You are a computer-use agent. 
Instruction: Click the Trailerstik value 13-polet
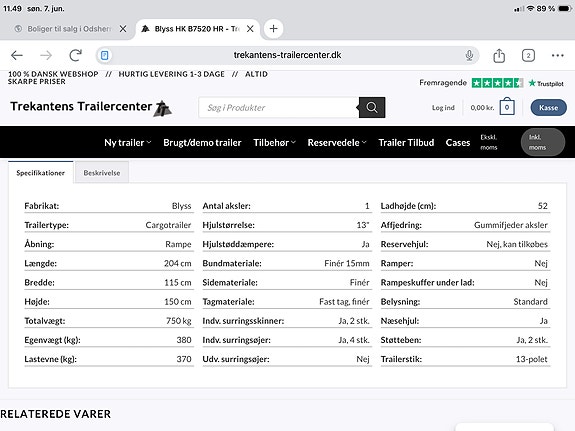pos(531,359)
